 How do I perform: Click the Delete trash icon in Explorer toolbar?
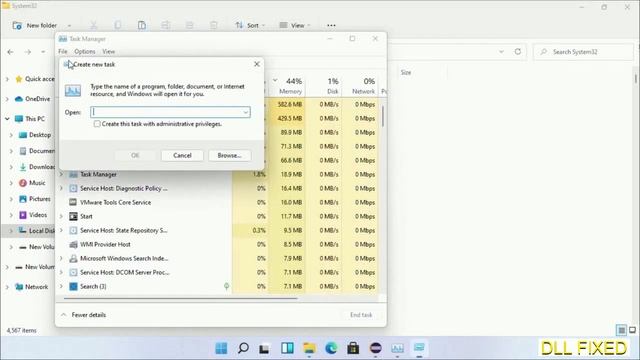(213, 25)
